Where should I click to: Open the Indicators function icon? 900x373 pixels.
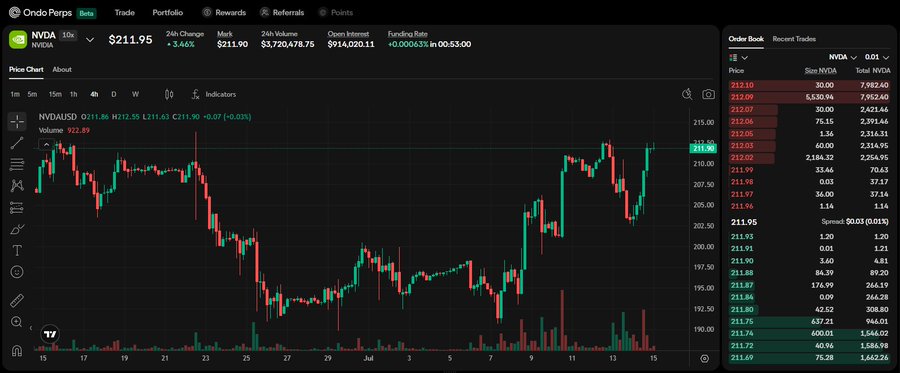(196, 94)
